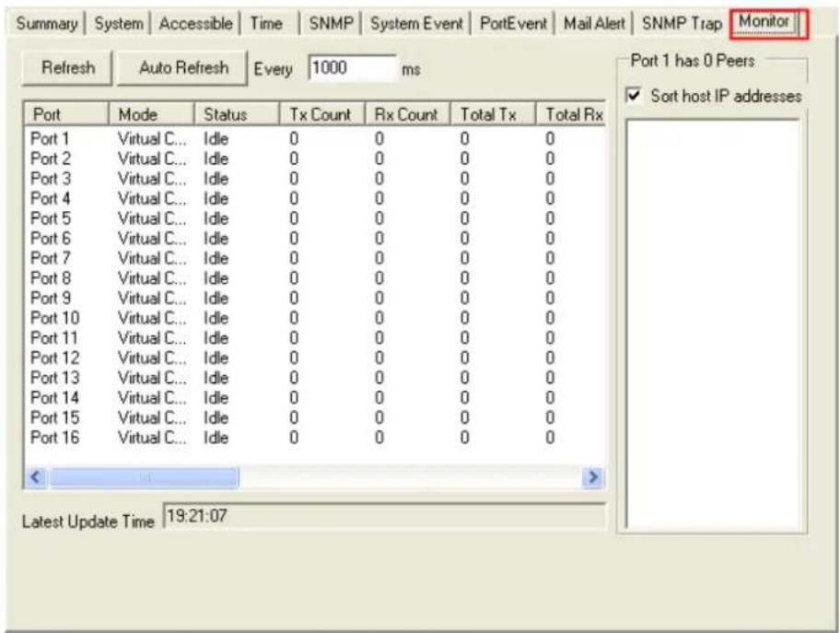Sort by the Rx Count column header
Image resolution: width=840 pixels, height=633 pixels.
coord(408,114)
